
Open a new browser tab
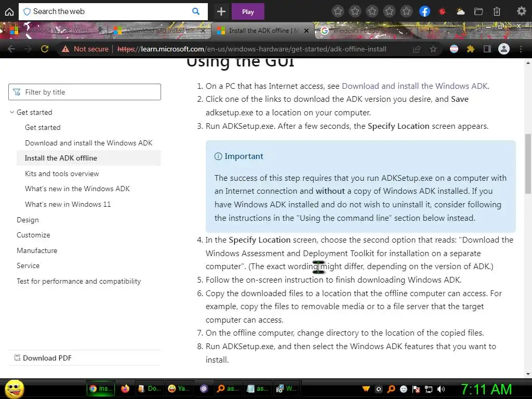(430, 31)
